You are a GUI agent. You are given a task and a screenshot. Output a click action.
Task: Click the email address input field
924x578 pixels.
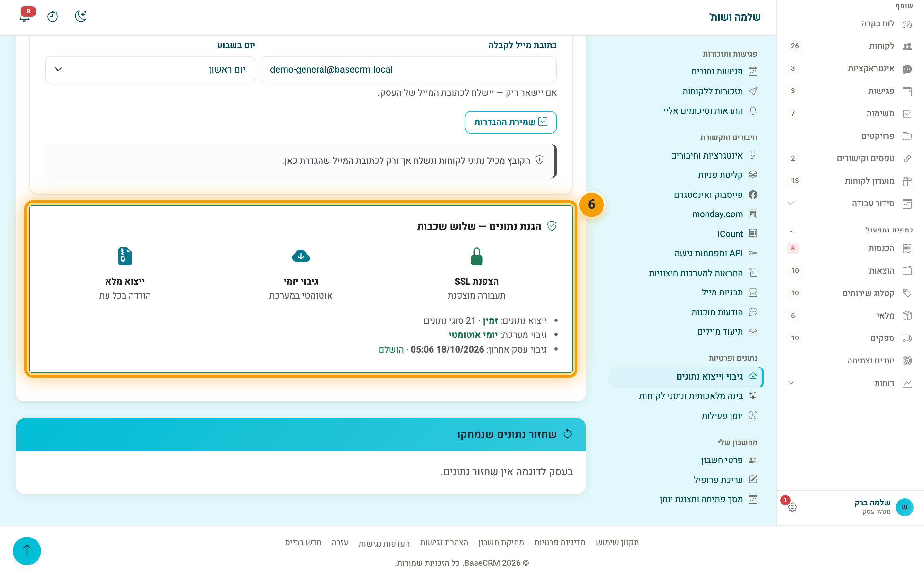point(408,70)
